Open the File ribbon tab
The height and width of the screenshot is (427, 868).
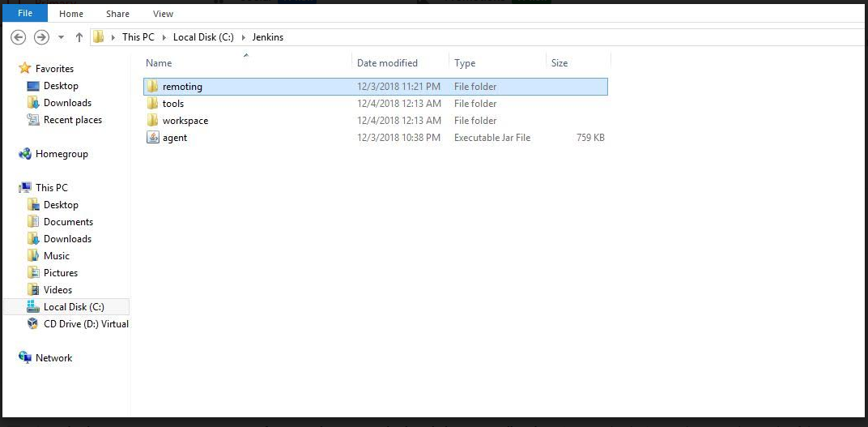pos(25,13)
